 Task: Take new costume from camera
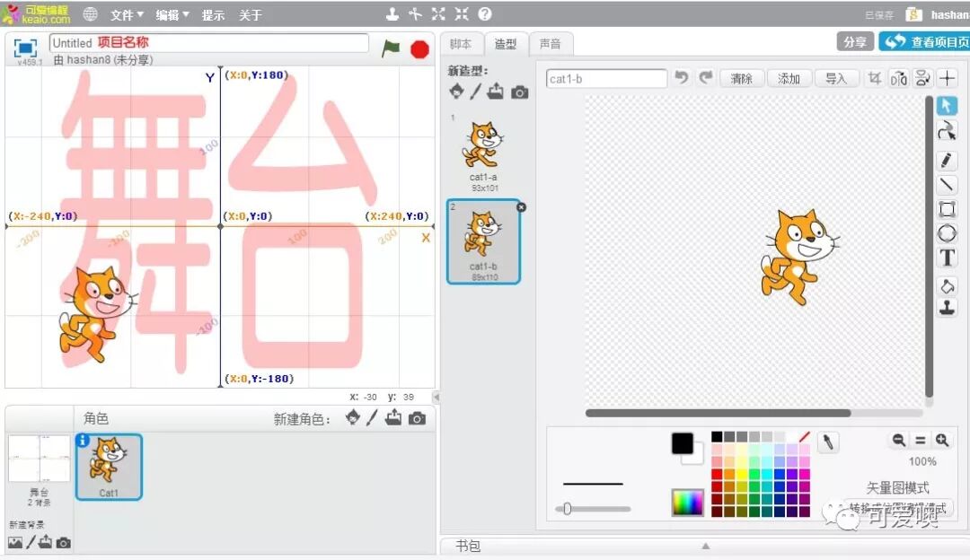tap(520, 92)
